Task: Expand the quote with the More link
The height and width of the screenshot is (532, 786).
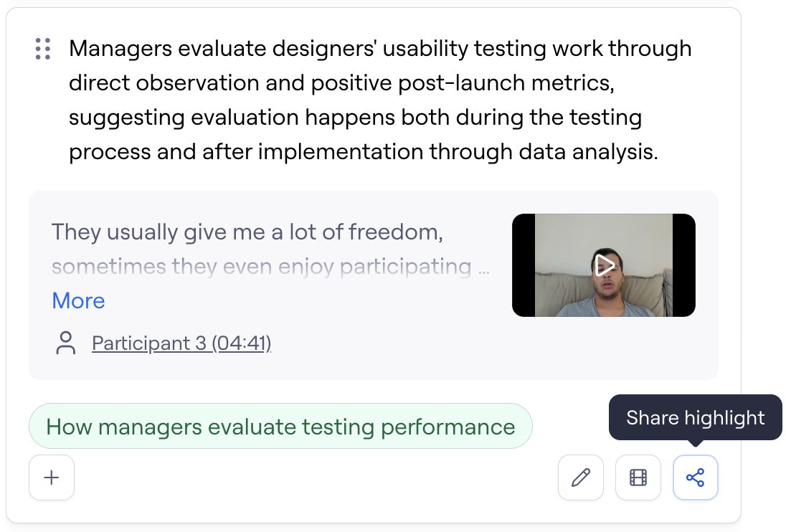Action: [78, 300]
